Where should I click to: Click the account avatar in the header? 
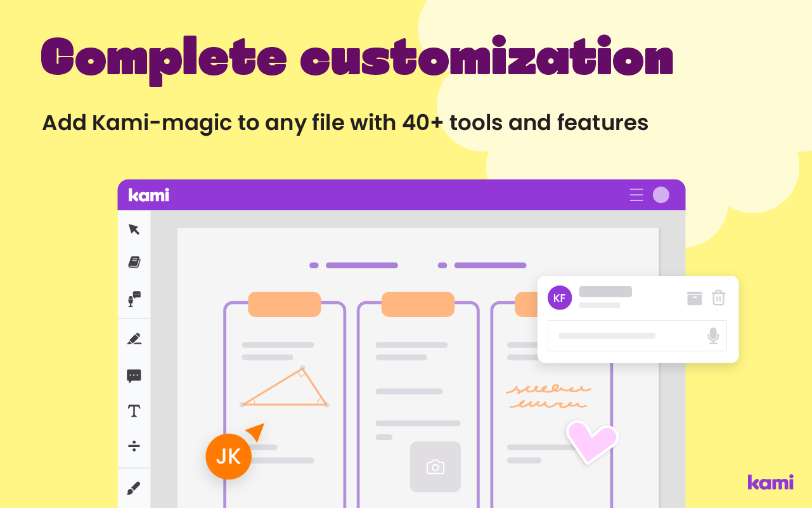[661, 195]
